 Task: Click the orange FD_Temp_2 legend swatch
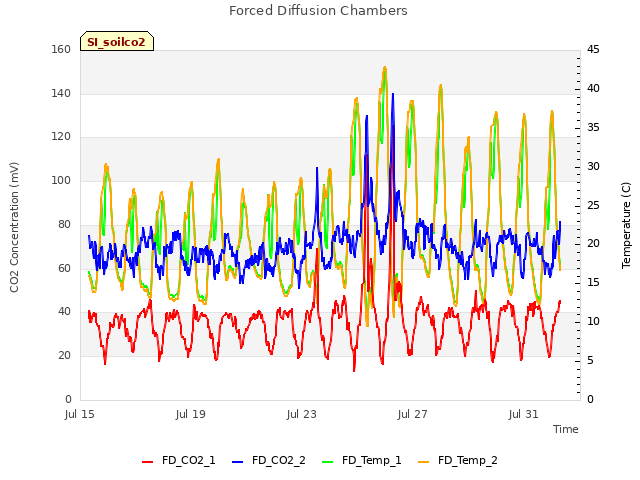pos(424,462)
